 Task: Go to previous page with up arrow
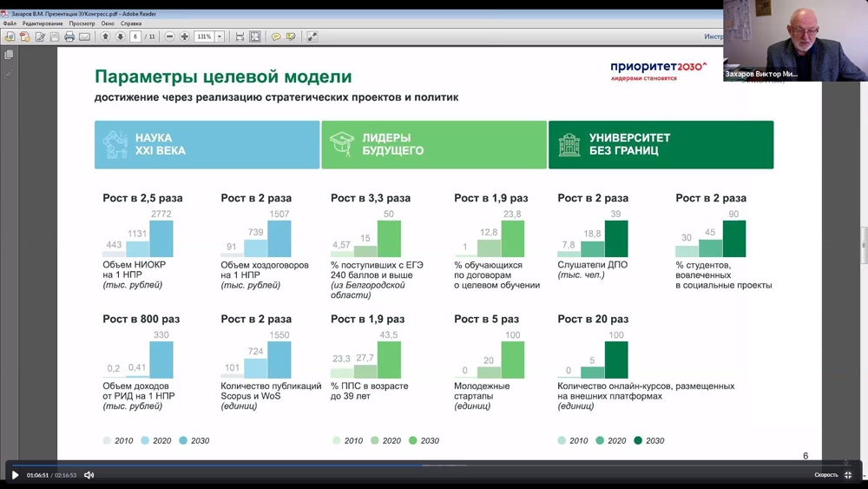click(x=106, y=37)
